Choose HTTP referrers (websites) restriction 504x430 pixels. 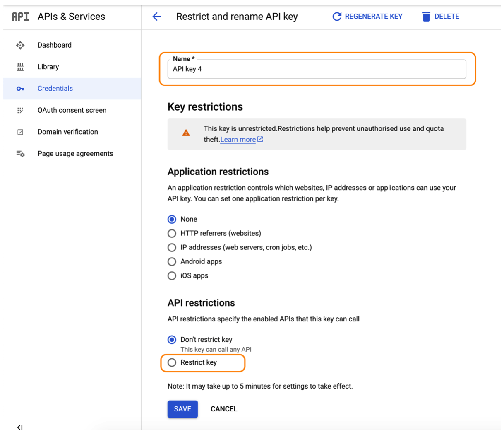click(x=172, y=233)
